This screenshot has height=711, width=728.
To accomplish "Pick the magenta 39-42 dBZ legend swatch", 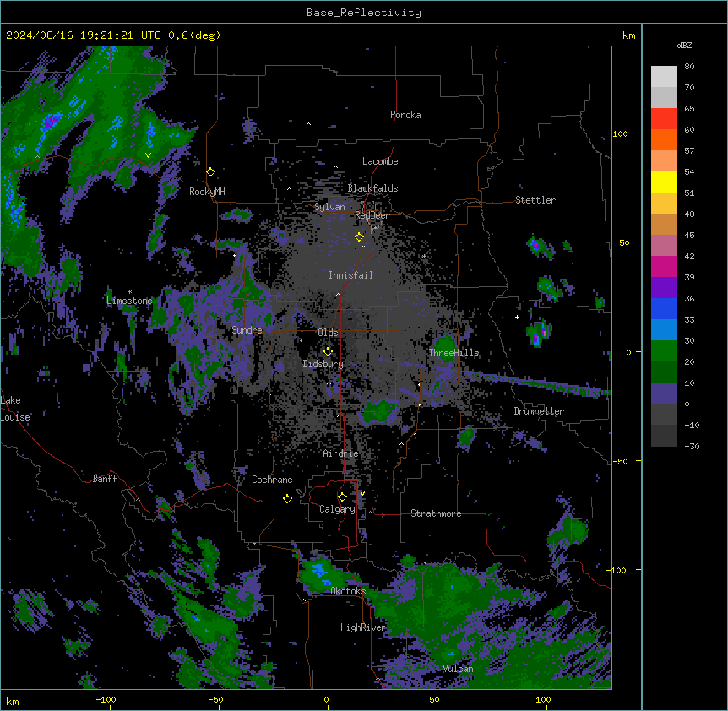I will tap(664, 266).
